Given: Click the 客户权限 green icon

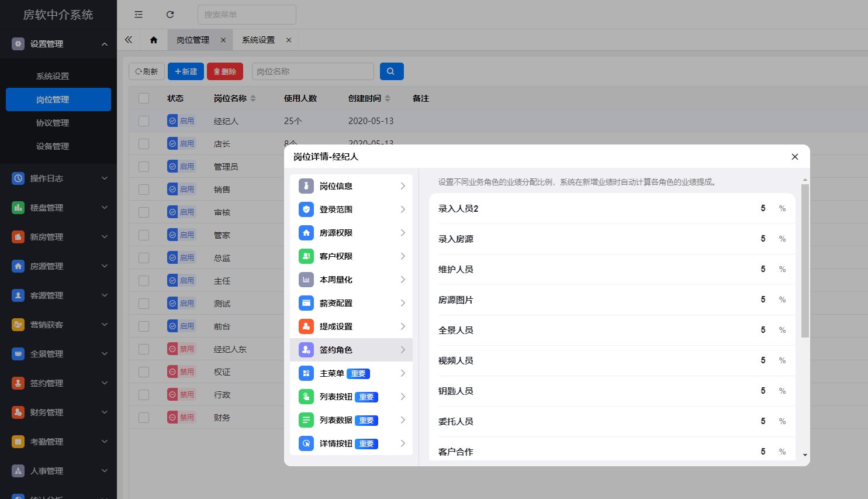Looking at the screenshot, I should click(306, 256).
